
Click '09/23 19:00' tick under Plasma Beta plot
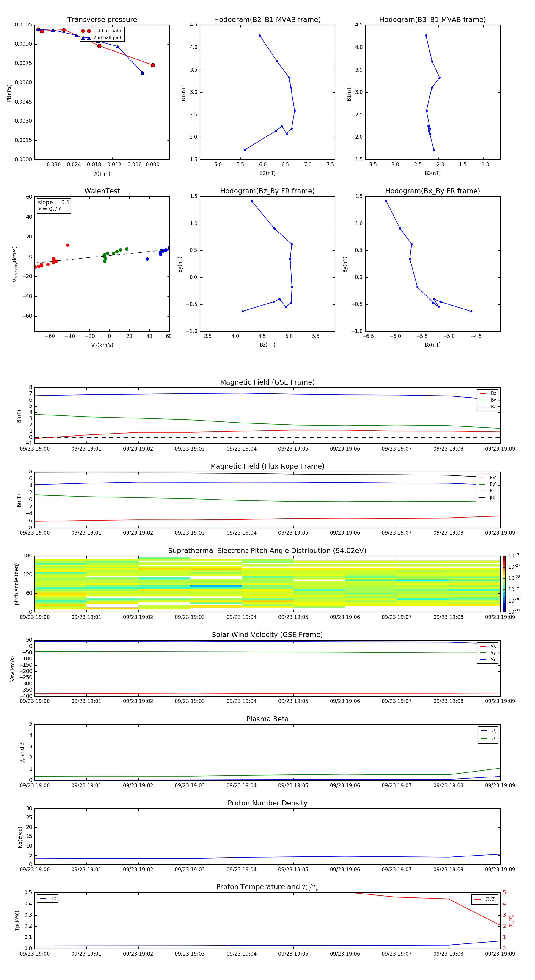pyautogui.click(x=35, y=785)
